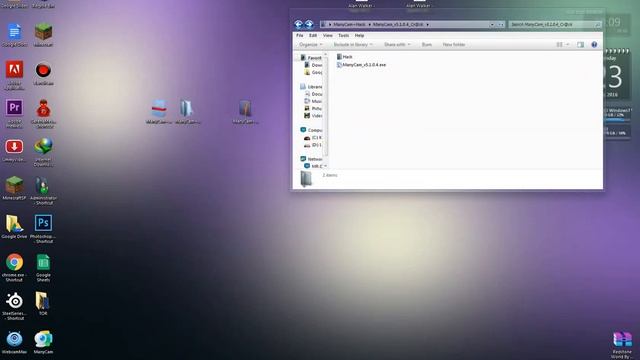Select the Hack folder in file list

click(344, 57)
